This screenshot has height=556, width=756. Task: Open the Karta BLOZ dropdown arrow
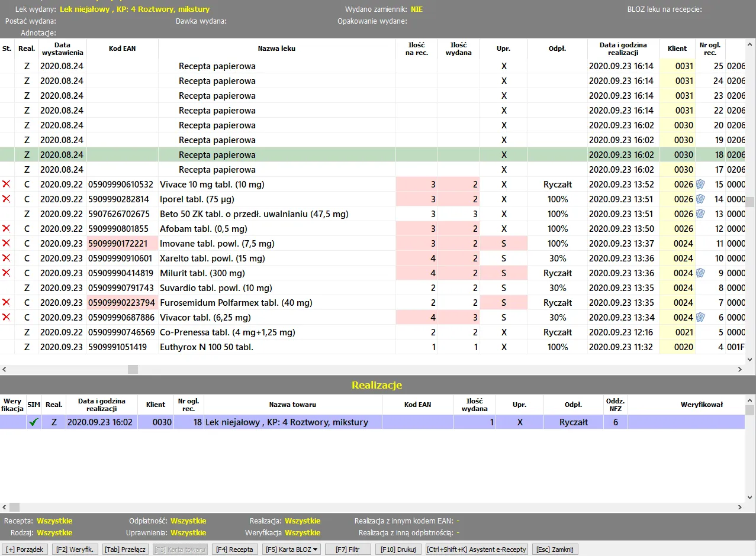click(x=316, y=549)
